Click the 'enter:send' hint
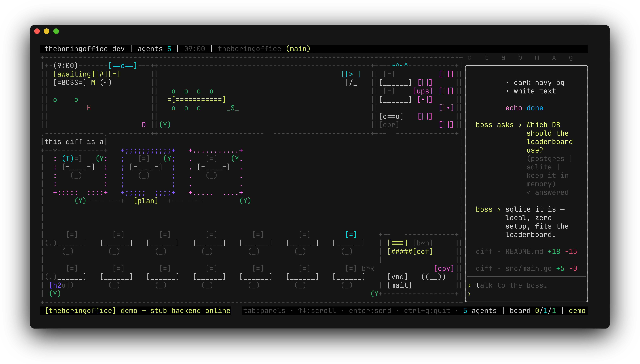The image size is (640, 364). coord(370,311)
